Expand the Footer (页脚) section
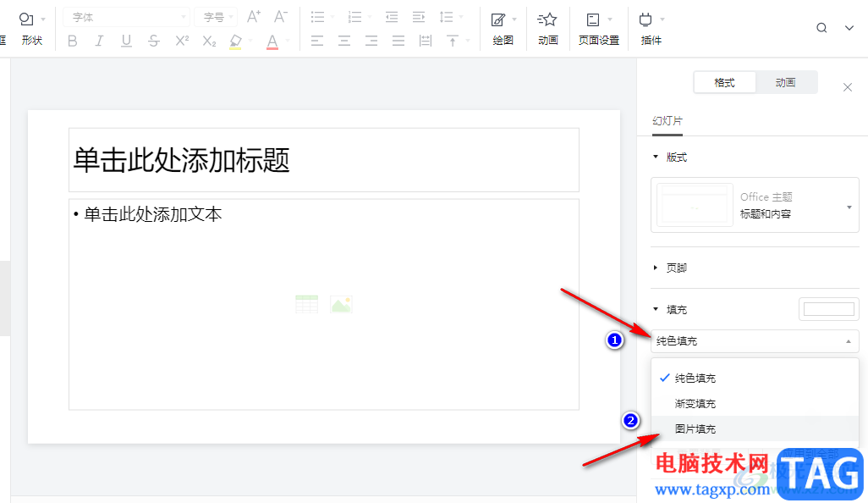The width and height of the screenshot is (868, 503). [x=656, y=268]
